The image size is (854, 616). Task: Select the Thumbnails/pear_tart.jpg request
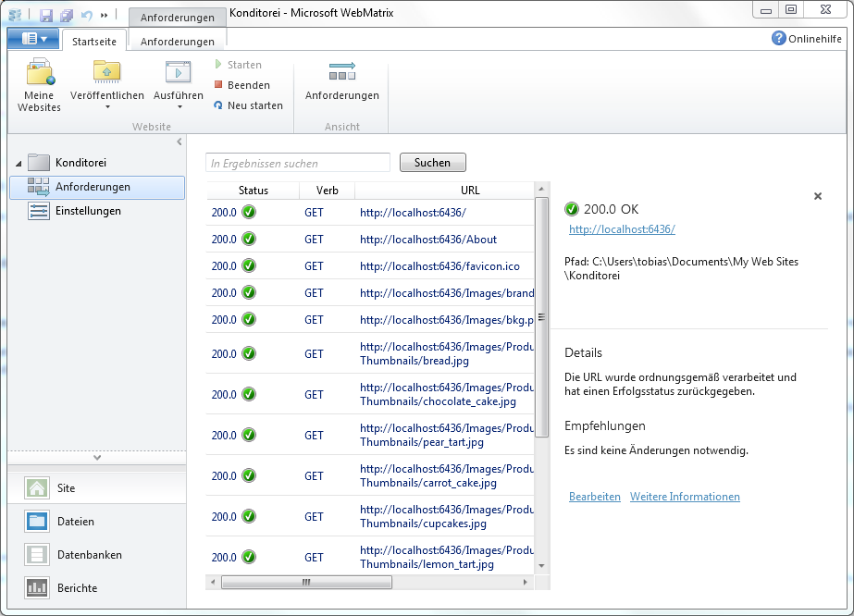(x=370, y=435)
